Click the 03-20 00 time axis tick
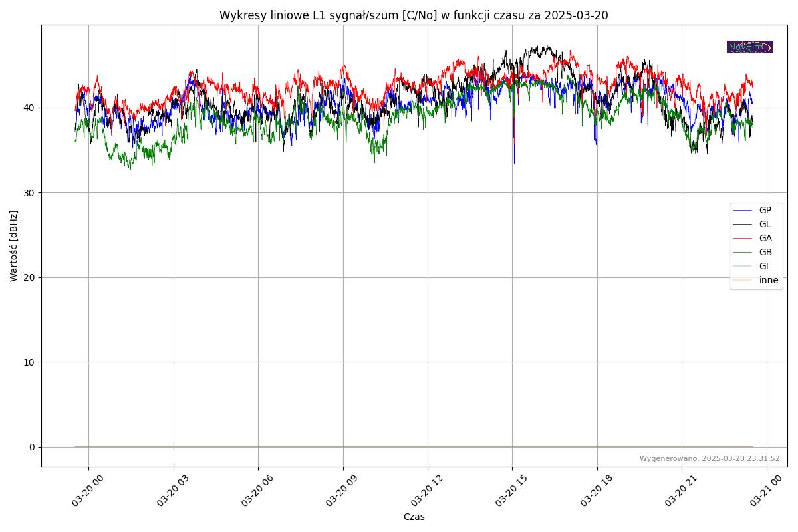Image resolution: width=798 pixels, height=532 pixels. point(87,490)
